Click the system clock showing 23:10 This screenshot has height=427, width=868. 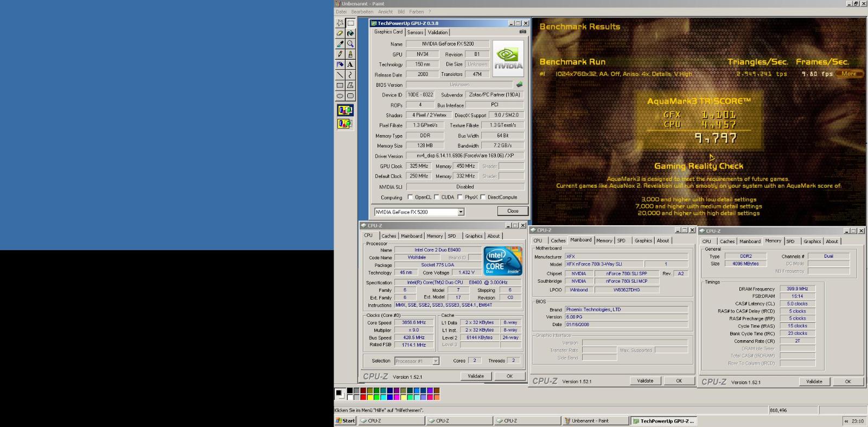(x=858, y=421)
